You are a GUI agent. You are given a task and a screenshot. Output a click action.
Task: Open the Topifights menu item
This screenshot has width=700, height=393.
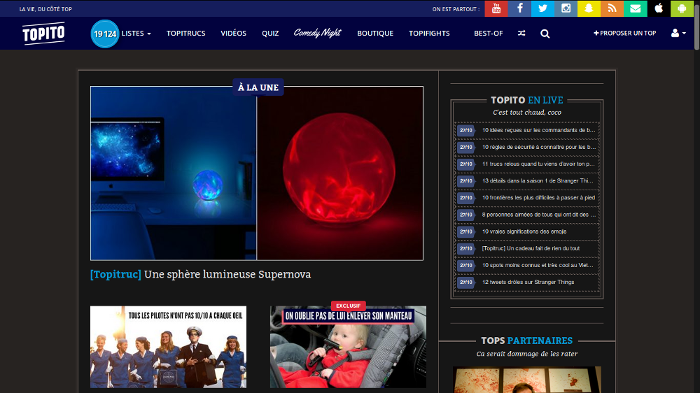[x=429, y=33]
